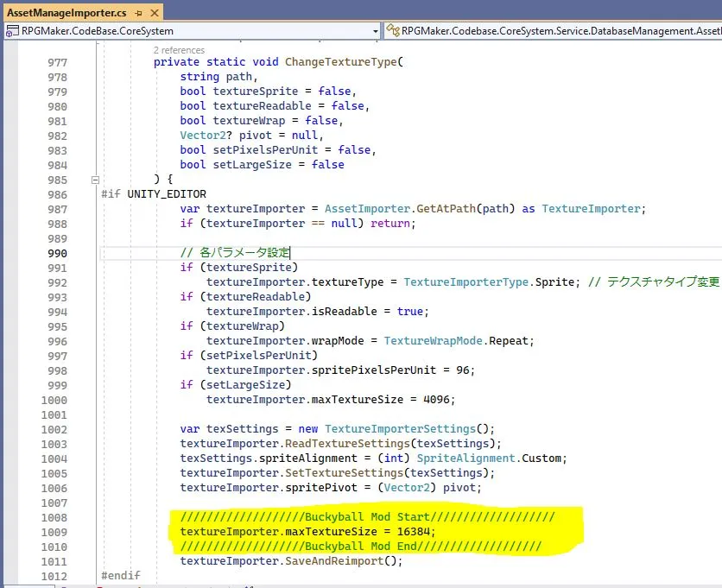The height and width of the screenshot is (588, 722).
Task: Open the RPGMaker.CodeBase.CoreSystem project dropdown arrow
Action: click(375, 30)
